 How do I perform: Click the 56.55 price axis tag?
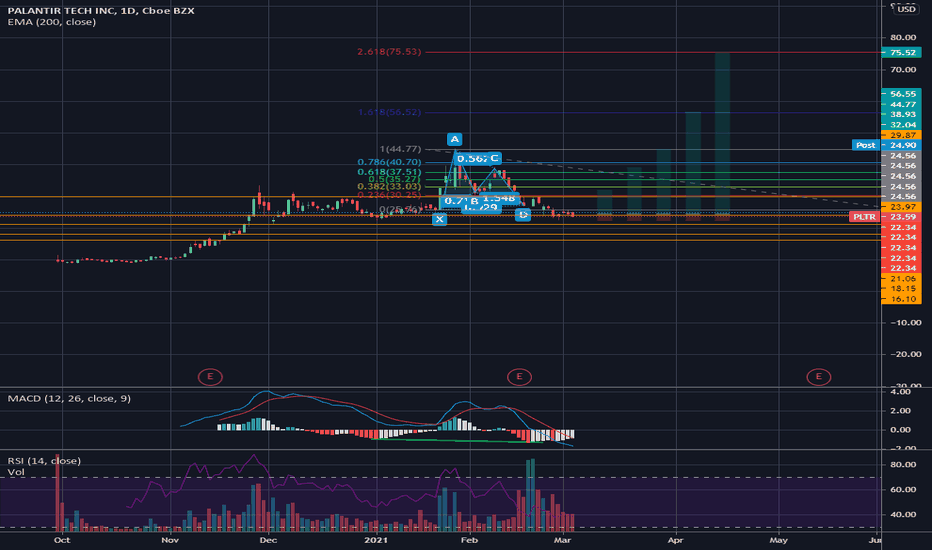902,94
